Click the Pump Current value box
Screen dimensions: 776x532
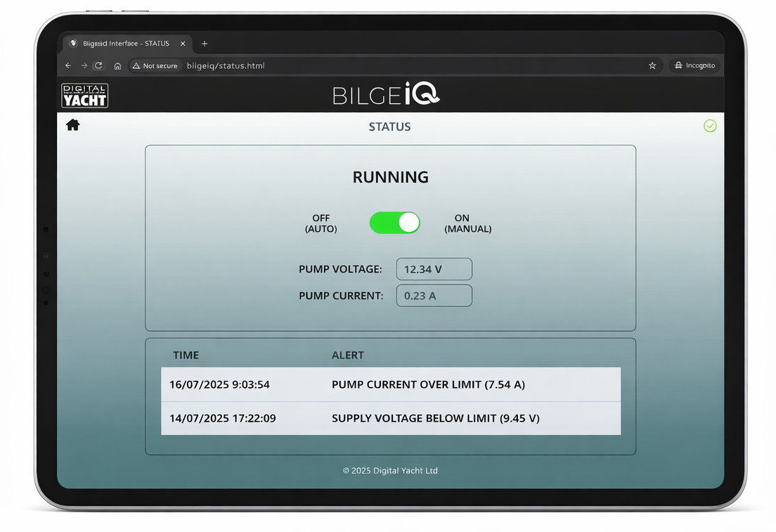tap(434, 295)
